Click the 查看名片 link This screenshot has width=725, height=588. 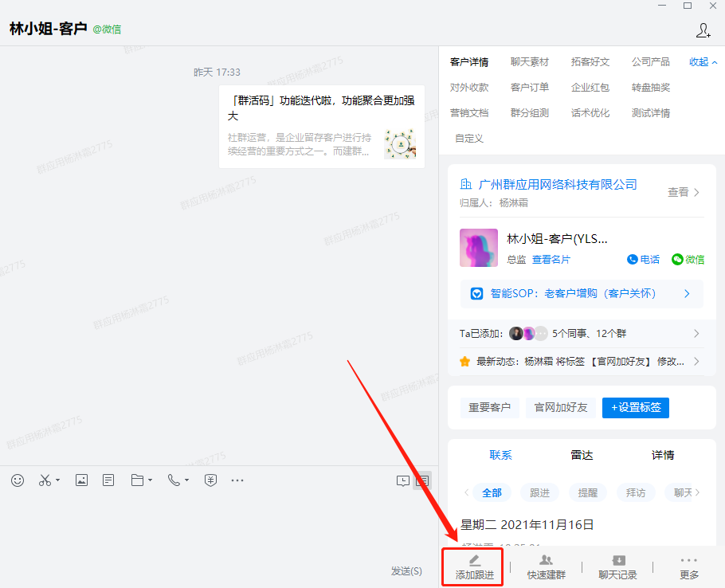point(551,259)
